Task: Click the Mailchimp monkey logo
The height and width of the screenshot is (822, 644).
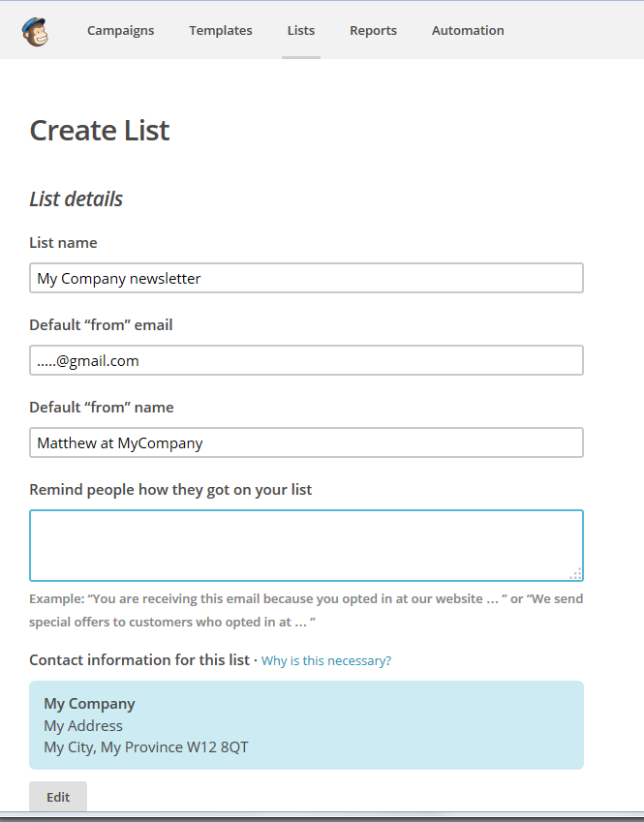Action: (x=35, y=31)
